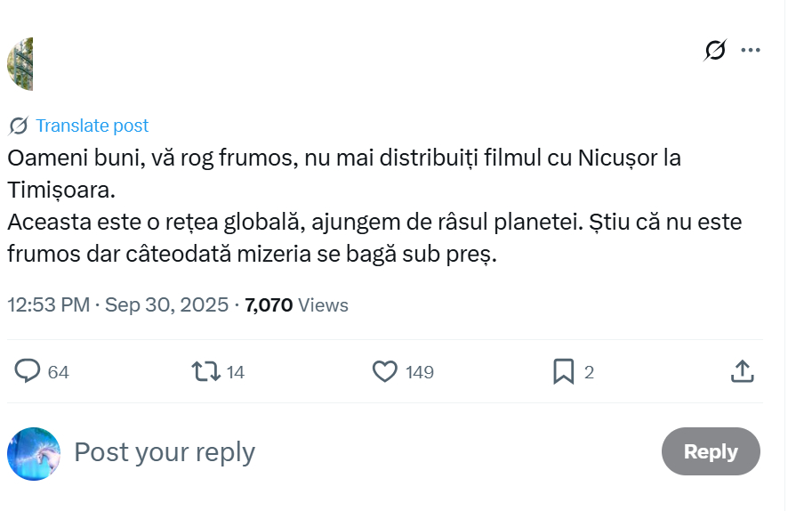The image size is (812, 511).
Task: Click the 64 replies number
Action: pyautogui.click(x=59, y=372)
